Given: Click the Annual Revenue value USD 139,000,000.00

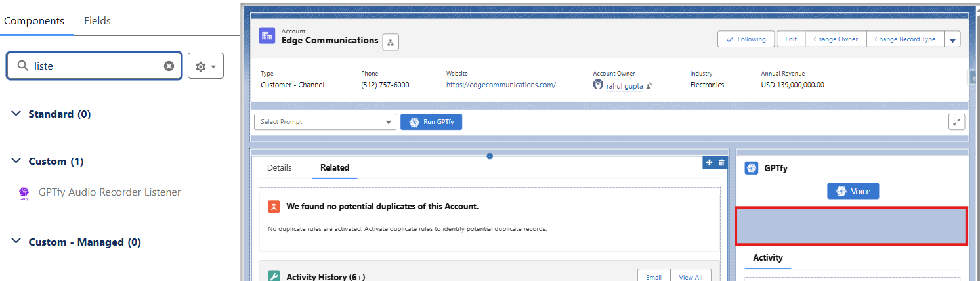Looking at the screenshot, I should 792,85.
